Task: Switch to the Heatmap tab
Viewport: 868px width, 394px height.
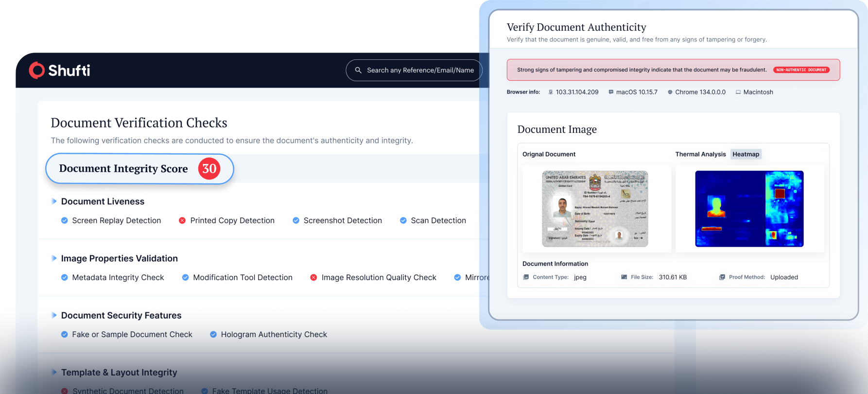Action: (746, 154)
